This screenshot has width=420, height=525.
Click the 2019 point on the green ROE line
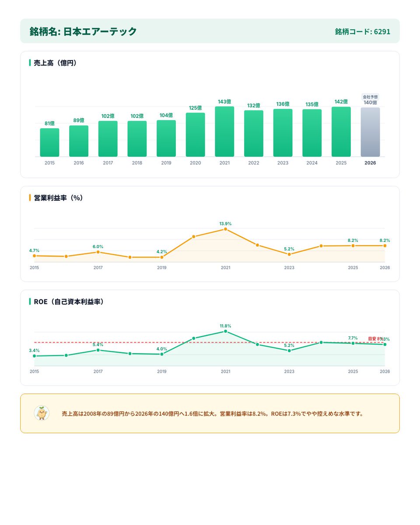click(162, 354)
